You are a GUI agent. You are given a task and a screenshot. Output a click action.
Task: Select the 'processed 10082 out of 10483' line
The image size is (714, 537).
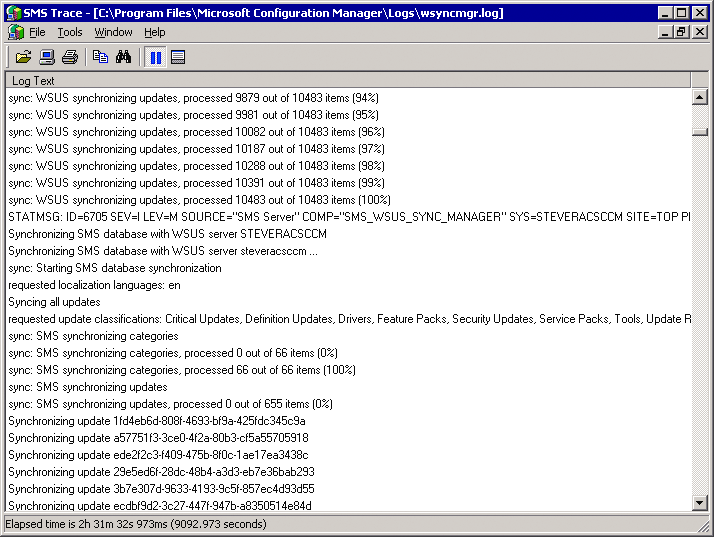[x=348, y=132]
